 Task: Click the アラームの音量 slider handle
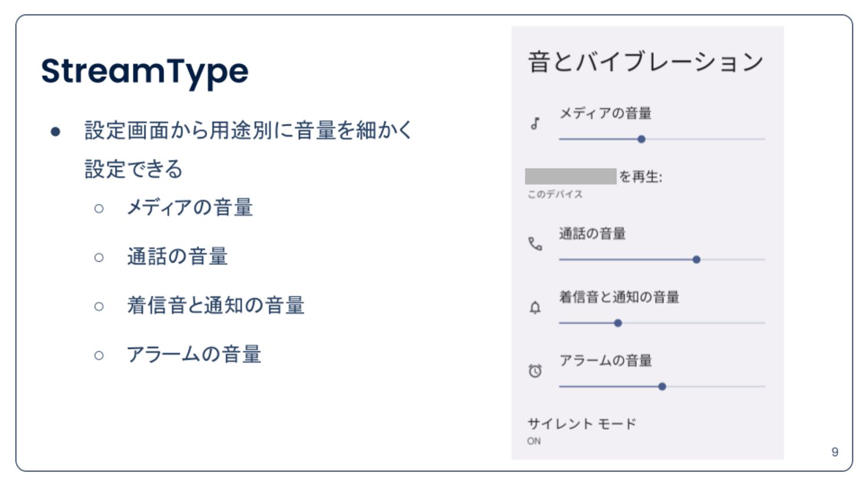[x=662, y=386]
